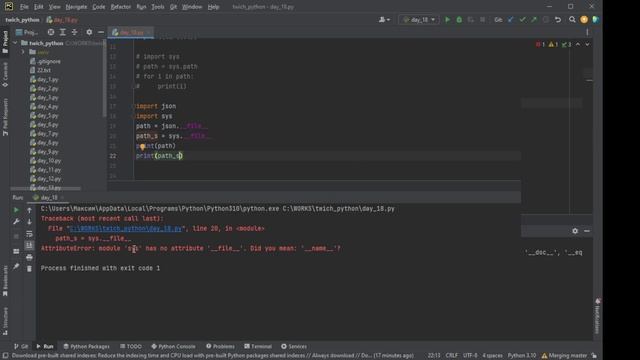This screenshot has height=360, width=640.
Task: Pin the Run tab with pin icon
Action: point(16,266)
